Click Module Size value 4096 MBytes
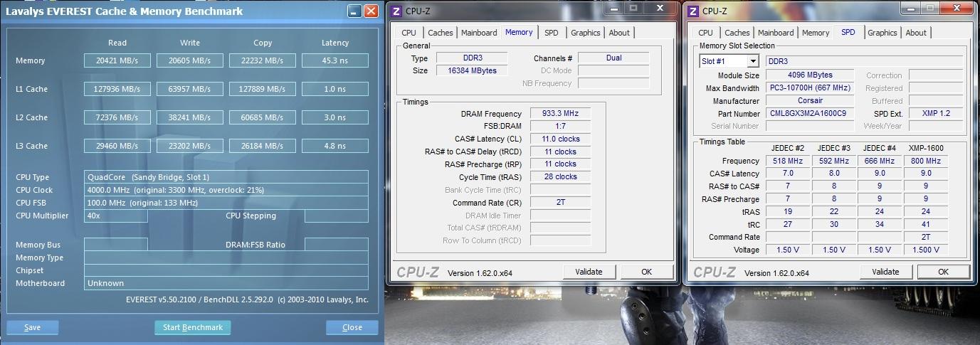This screenshot has height=345, width=980. tap(810, 75)
